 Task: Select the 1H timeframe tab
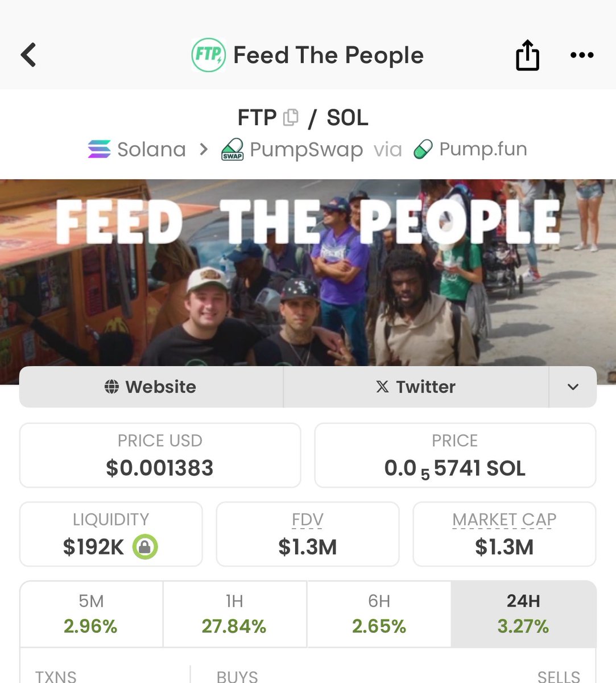tap(234, 614)
